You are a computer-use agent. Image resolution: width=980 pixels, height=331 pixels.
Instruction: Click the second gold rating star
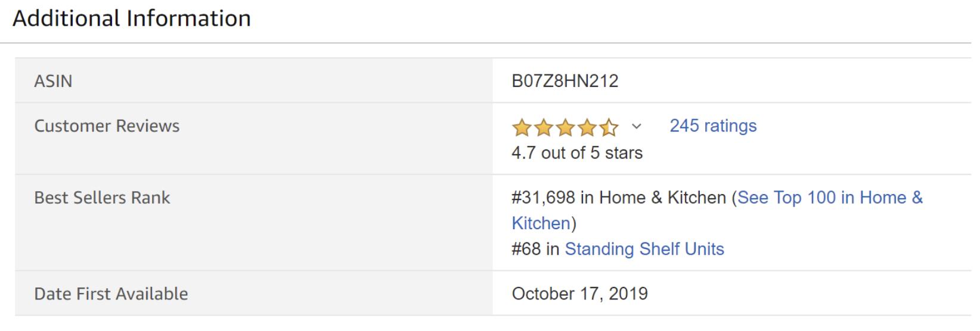coord(543,127)
